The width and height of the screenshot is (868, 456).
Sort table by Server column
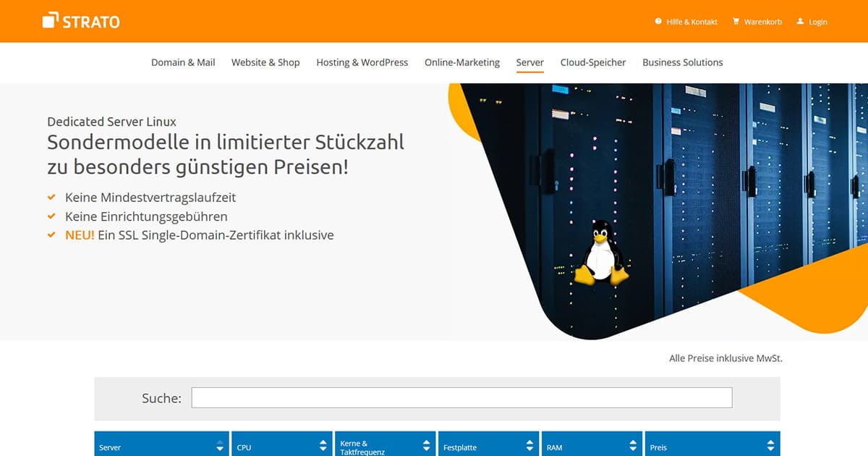pyautogui.click(x=161, y=444)
